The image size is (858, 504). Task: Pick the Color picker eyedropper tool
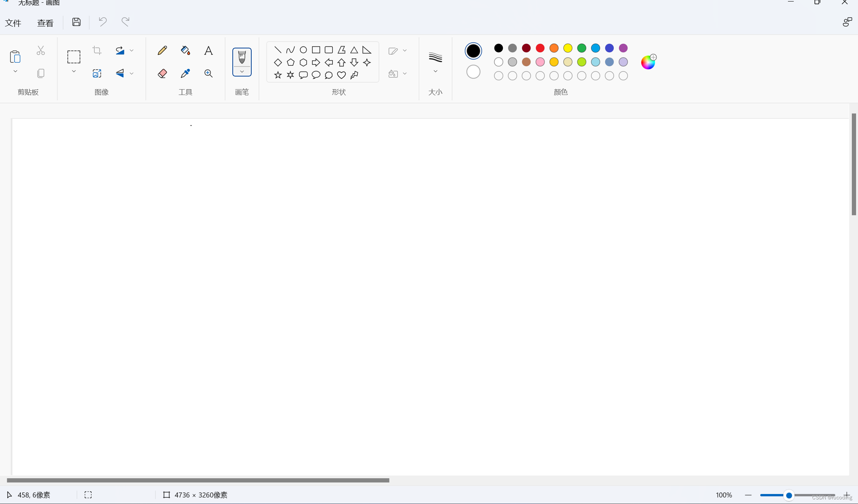[185, 73]
